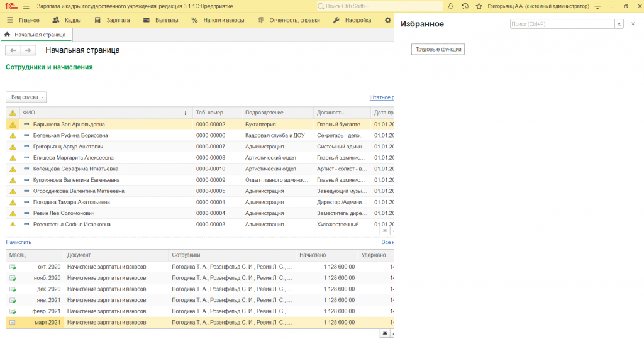Click the Начислить link
This screenshot has width=644, height=339.
18,242
